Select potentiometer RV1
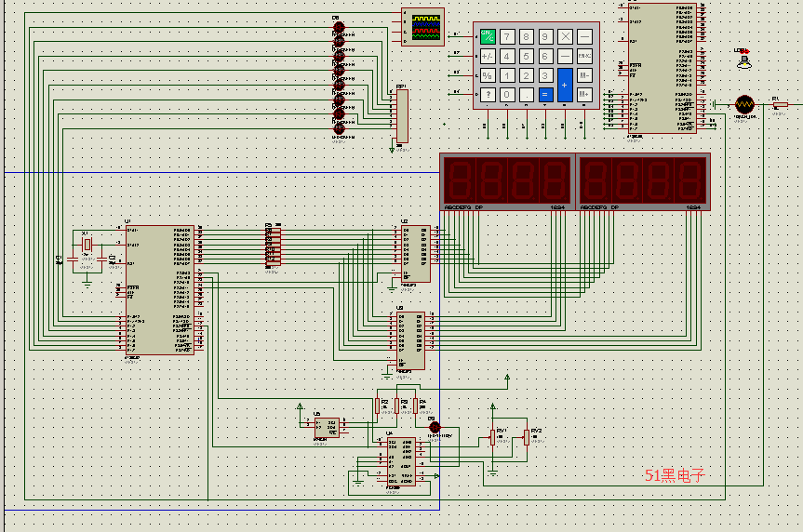 (492, 438)
